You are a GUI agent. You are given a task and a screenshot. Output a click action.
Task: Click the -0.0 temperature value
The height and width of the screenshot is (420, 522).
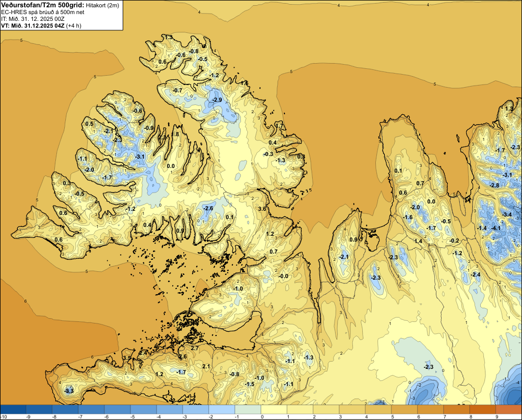coord(283,276)
